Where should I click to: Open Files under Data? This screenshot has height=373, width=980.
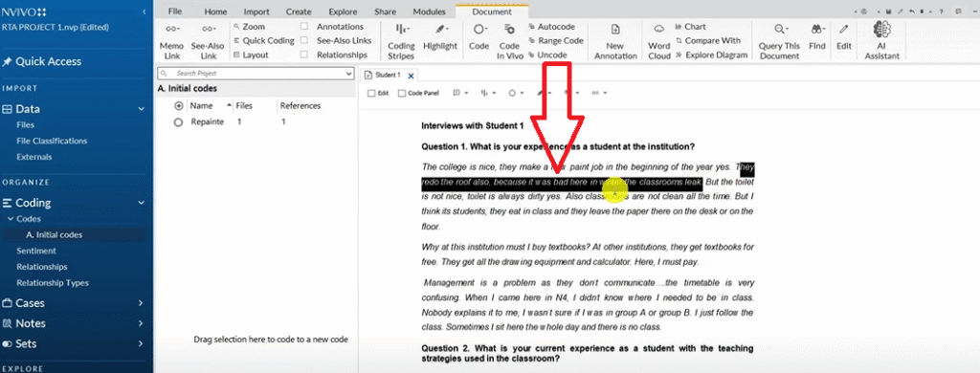click(26, 125)
